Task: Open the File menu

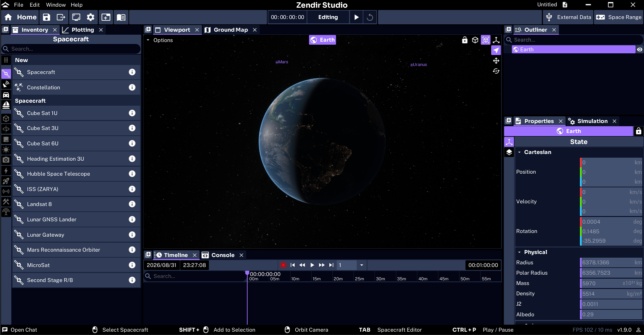Action: coord(19,5)
